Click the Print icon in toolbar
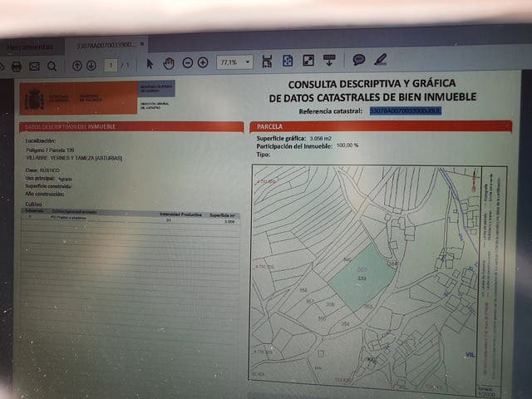 click(16, 66)
